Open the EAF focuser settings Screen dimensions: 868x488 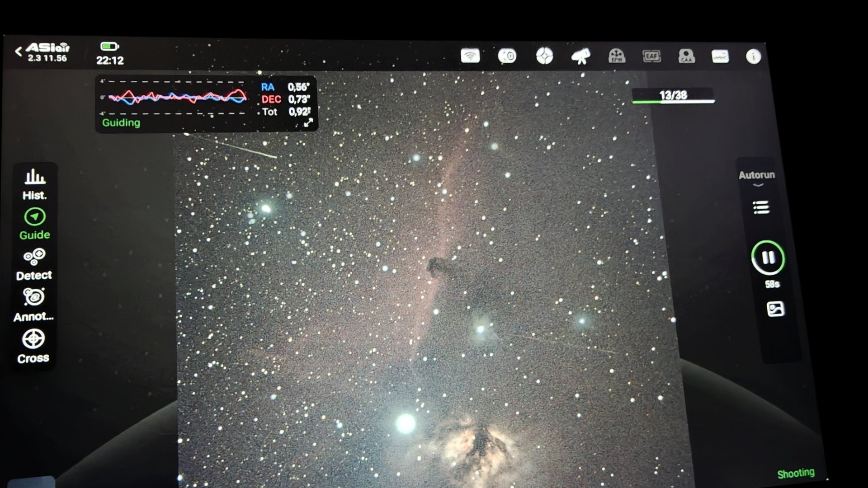tap(651, 56)
